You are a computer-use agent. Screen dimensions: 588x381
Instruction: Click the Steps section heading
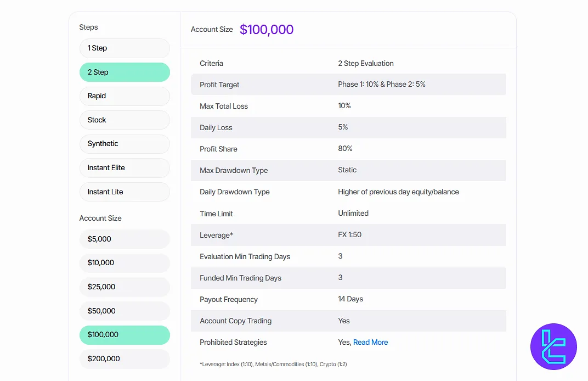88,27
